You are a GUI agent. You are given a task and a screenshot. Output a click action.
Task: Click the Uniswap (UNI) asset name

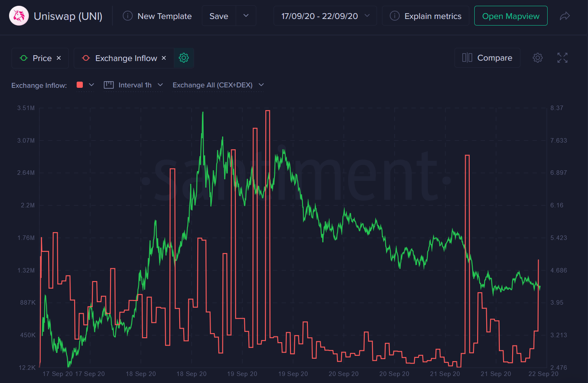(x=68, y=16)
